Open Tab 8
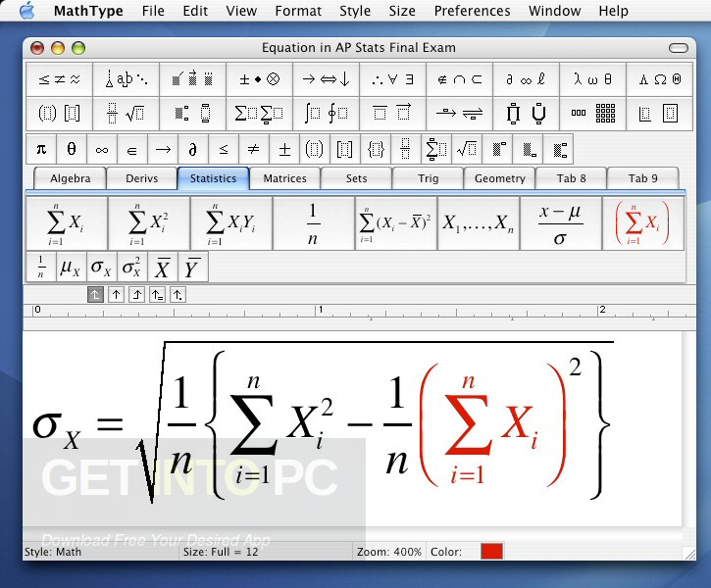The height and width of the screenshot is (588, 711). click(572, 178)
